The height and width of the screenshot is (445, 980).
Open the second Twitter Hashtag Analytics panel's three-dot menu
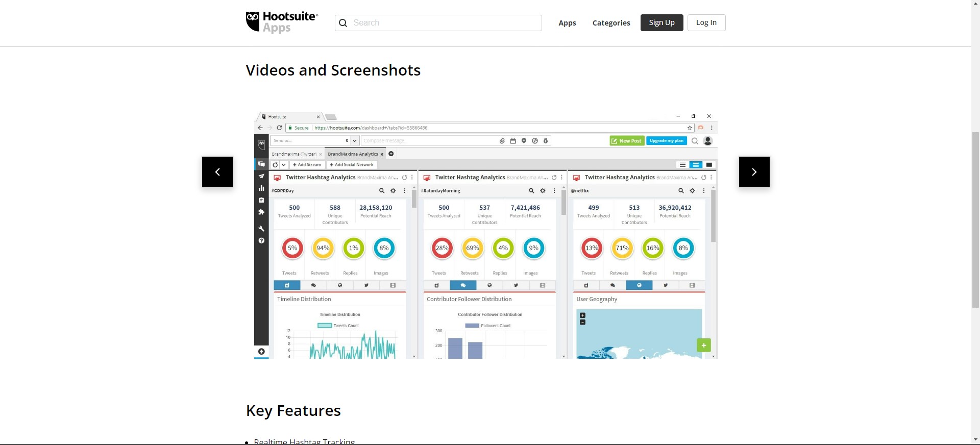pyautogui.click(x=561, y=177)
